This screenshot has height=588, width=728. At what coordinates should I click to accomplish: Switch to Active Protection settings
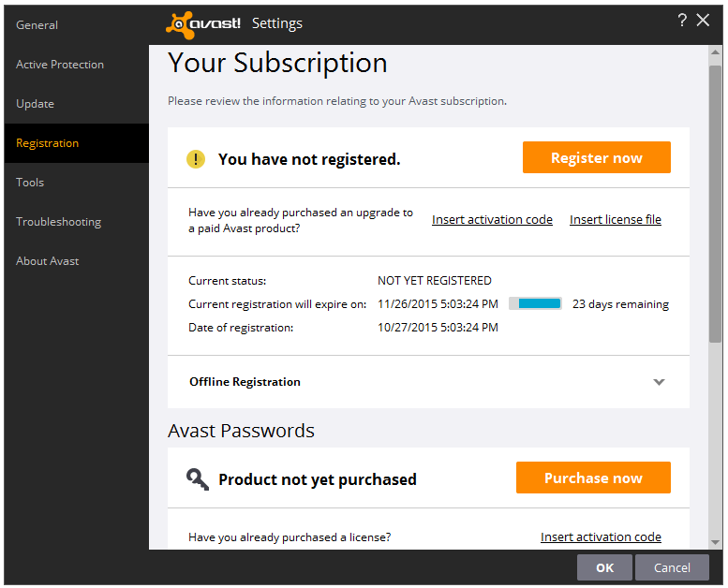[x=60, y=65]
